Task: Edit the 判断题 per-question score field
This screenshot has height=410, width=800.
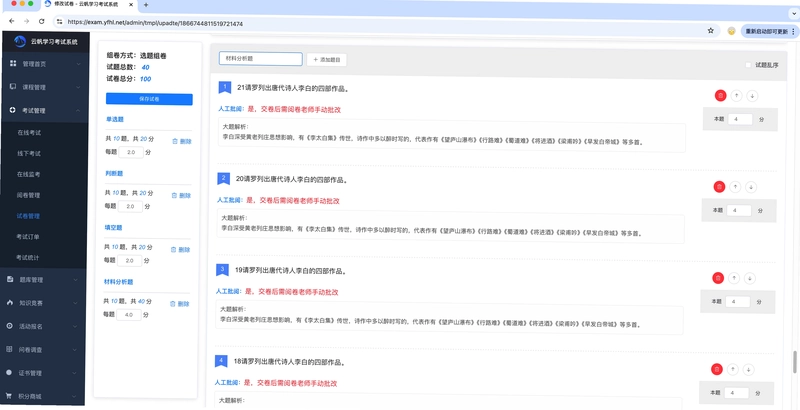Action: click(x=131, y=207)
